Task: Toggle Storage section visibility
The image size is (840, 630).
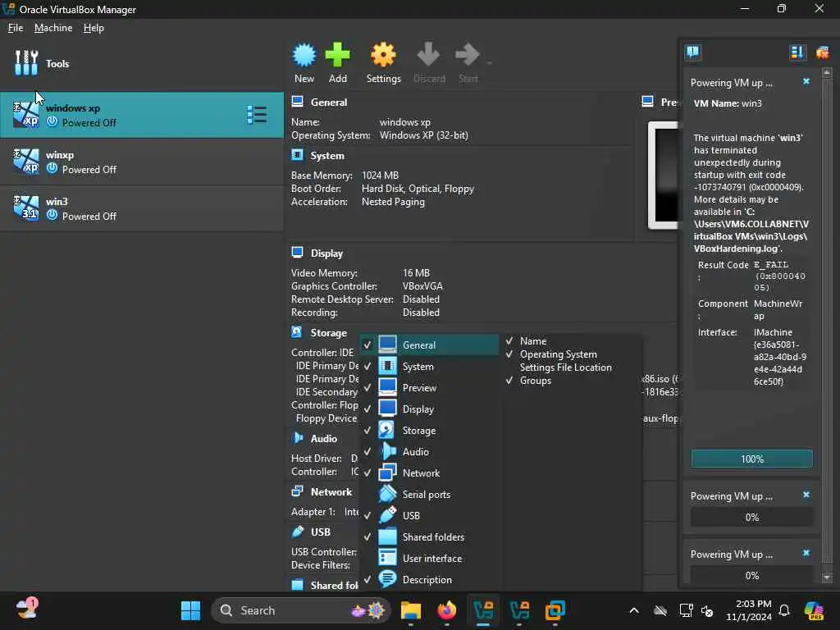Action: (x=429, y=431)
